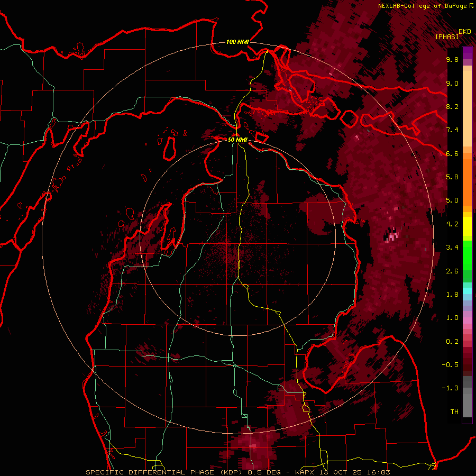Select the 3.4 scale value

click(x=452, y=248)
